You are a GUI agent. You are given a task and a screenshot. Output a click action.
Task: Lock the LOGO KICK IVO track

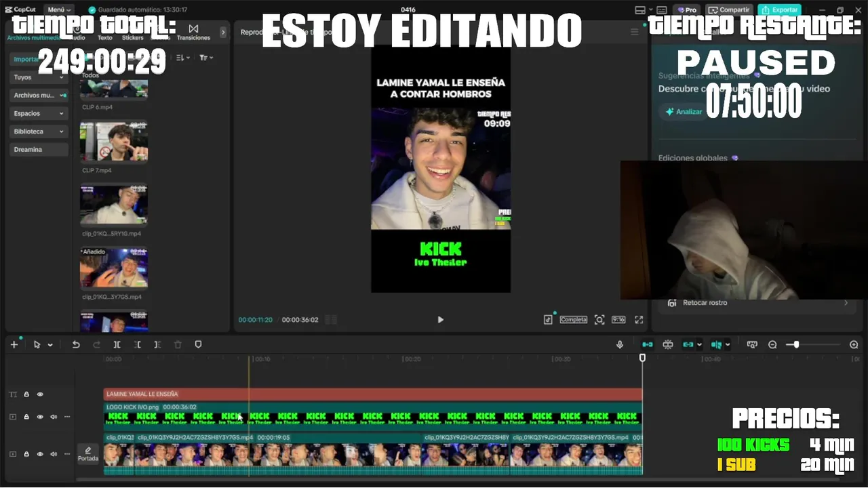(26, 417)
